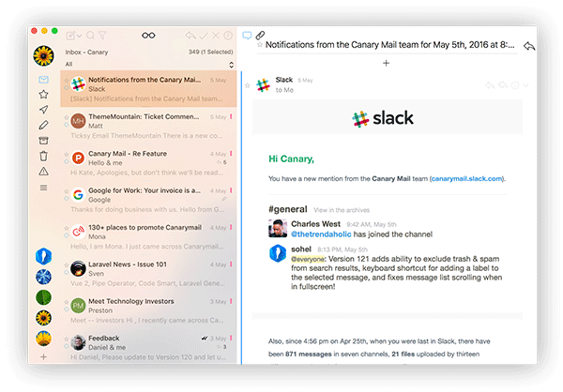
Task: Open Feedback email from Daniel & me
Action: click(148, 347)
